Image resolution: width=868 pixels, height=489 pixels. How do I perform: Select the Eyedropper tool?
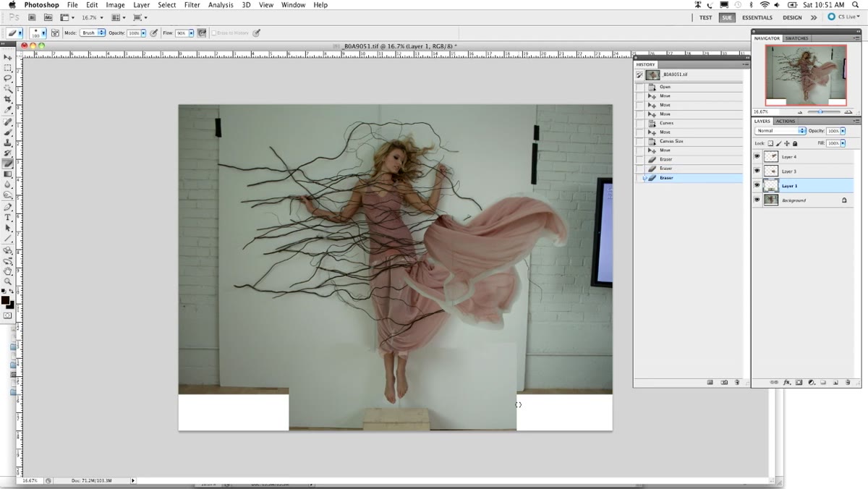click(8, 110)
